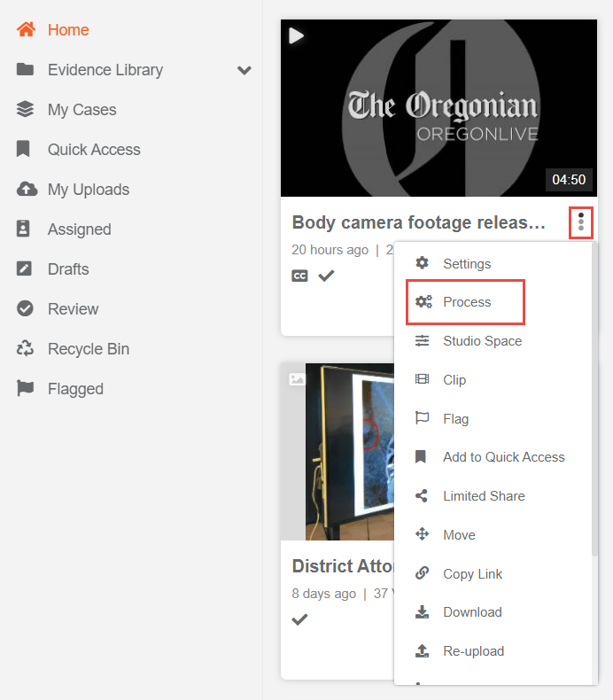Open the Recycle Bin
Screen dimensions: 613x700
pyautogui.click(x=88, y=349)
